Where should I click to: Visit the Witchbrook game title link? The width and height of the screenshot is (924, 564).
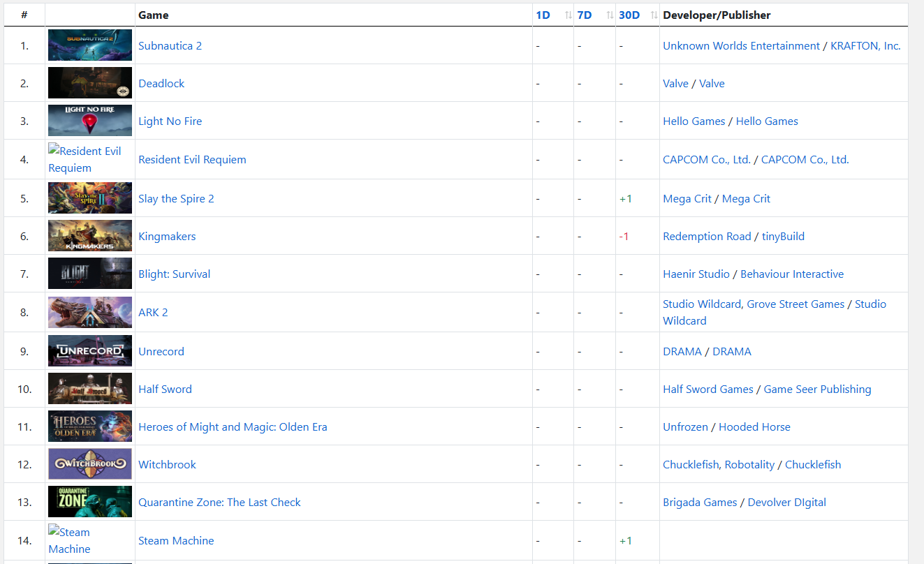(167, 465)
